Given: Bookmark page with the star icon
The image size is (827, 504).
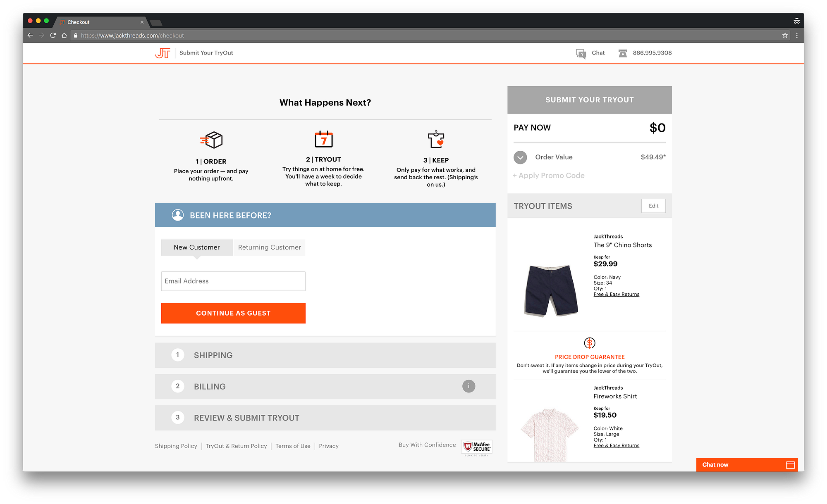Looking at the screenshot, I should click(x=785, y=36).
